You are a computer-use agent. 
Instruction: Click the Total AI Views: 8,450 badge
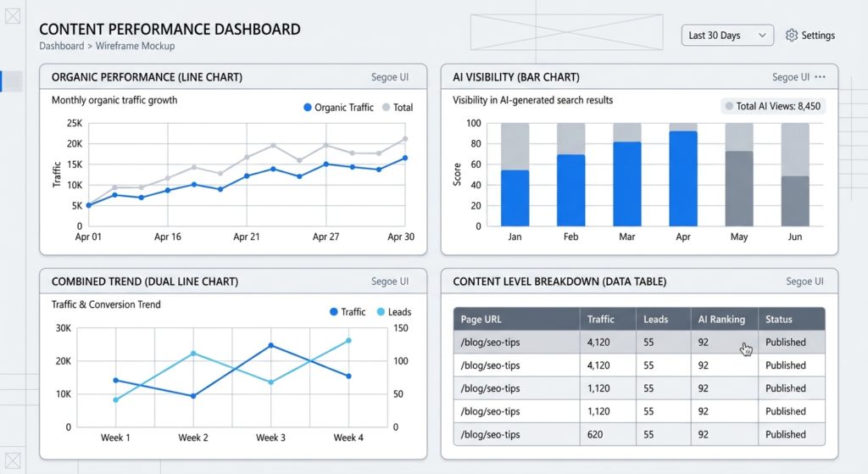pyautogui.click(x=773, y=106)
